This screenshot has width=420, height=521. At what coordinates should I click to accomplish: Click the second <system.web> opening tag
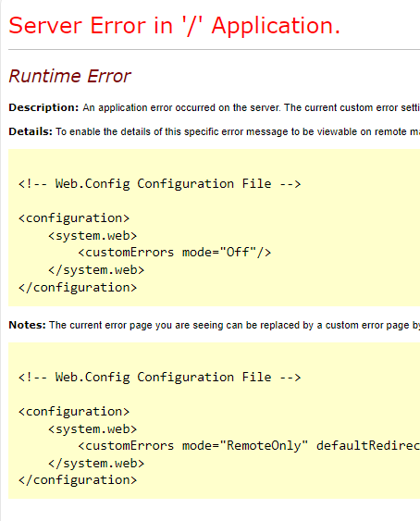93,429
